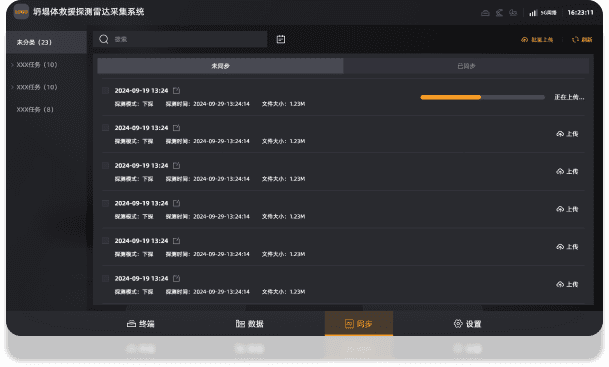Click the 批量上传 batch upload cloud icon

[x=524, y=40]
